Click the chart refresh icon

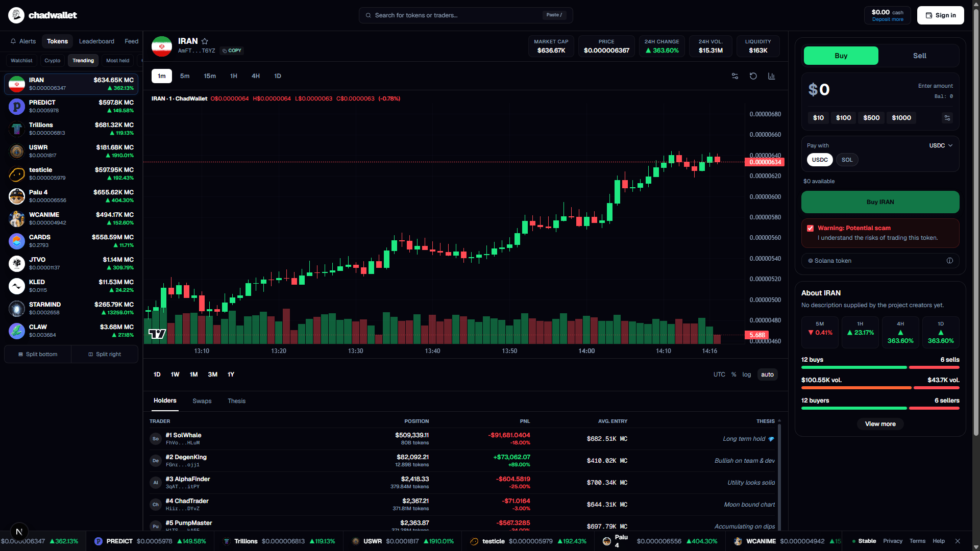[753, 76]
